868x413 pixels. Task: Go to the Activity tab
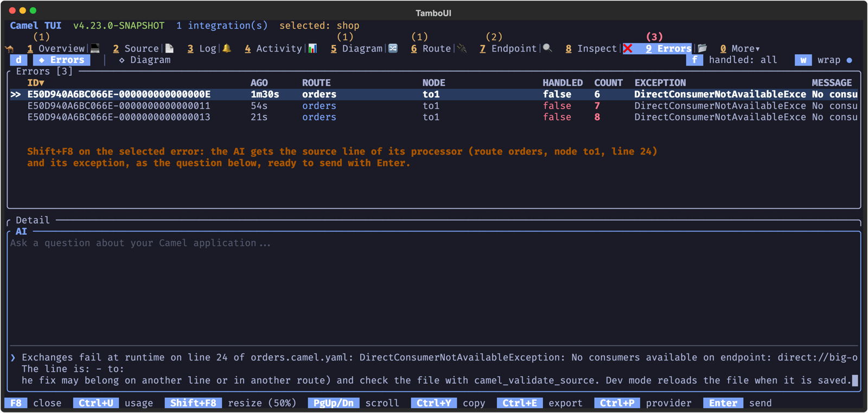point(273,49)
